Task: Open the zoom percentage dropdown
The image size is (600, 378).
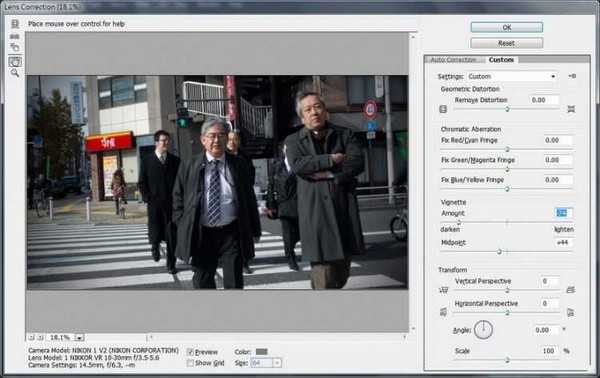Action: click(x=79, y=337)
